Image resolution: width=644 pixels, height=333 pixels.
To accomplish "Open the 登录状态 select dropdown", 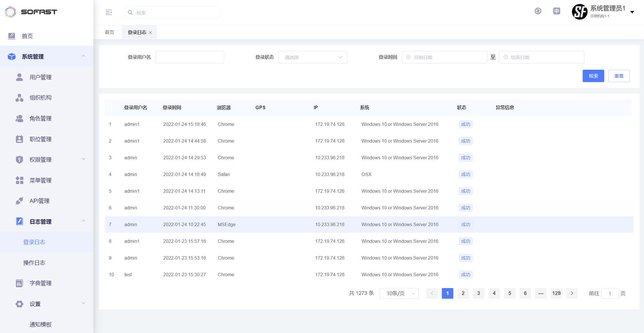I will coord(312,57).
